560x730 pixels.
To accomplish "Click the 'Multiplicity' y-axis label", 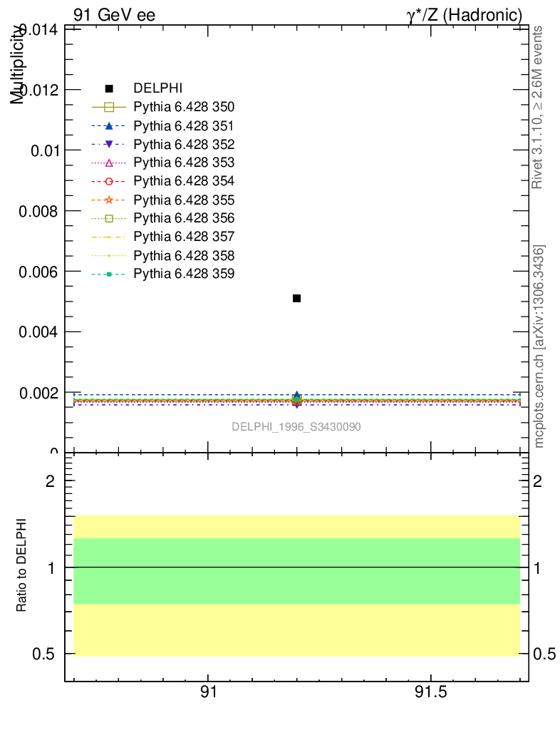I will (x=18, y=65).
